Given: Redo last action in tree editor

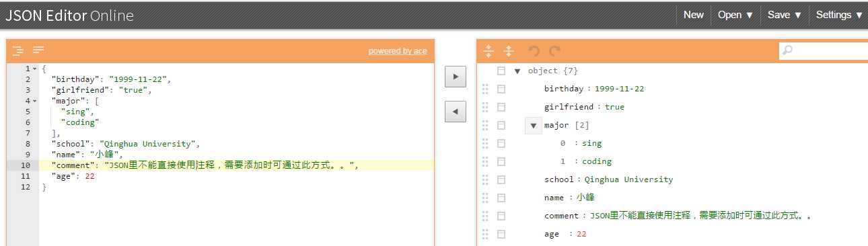Looking at the screenshot, I should point(554,50).
